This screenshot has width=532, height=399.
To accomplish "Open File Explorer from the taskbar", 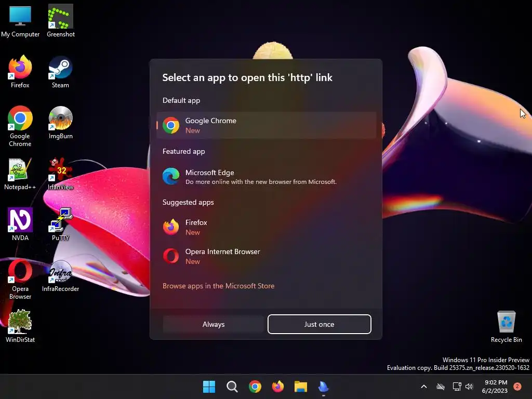I will tap(301, 387).
